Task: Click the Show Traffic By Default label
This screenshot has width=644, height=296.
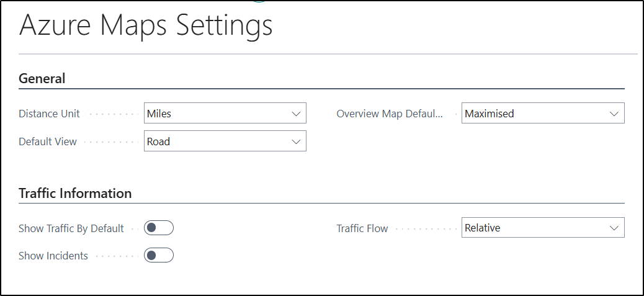Action: tap(71, 228)
